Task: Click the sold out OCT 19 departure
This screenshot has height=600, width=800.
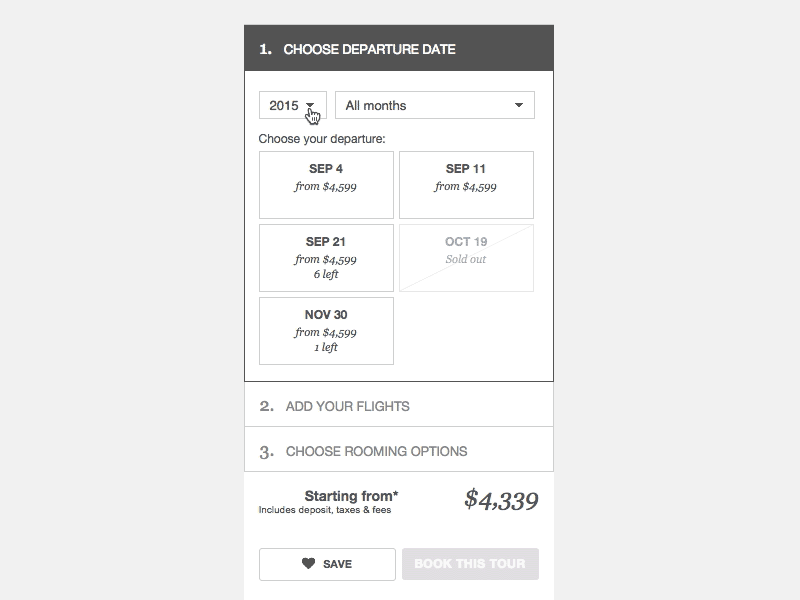Action: [466, 258]
